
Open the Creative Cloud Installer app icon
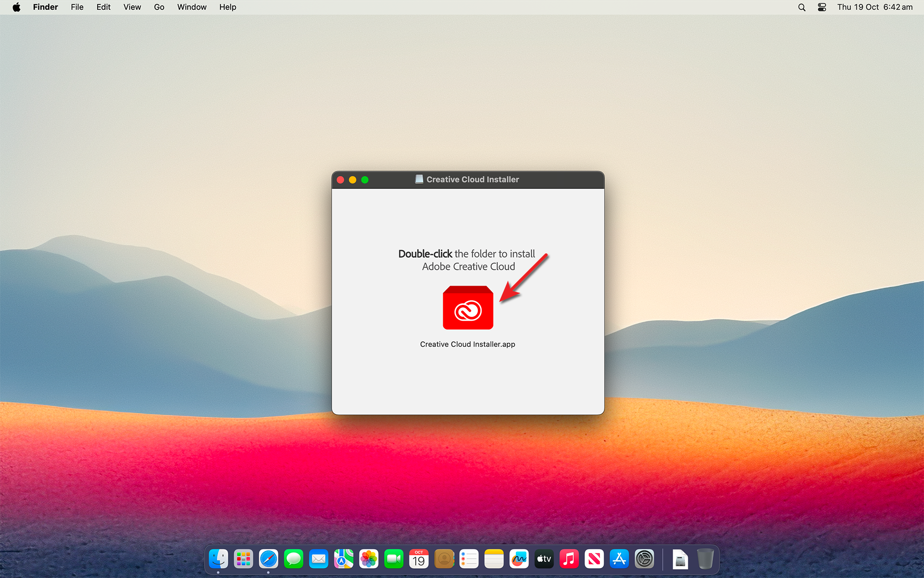(468, 308)
